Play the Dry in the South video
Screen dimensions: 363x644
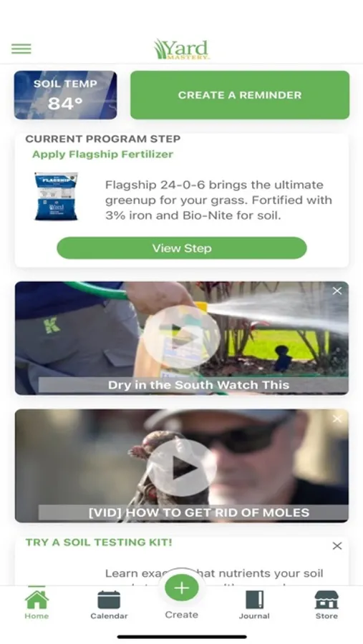pyautogui.click(x=181, y=338)
